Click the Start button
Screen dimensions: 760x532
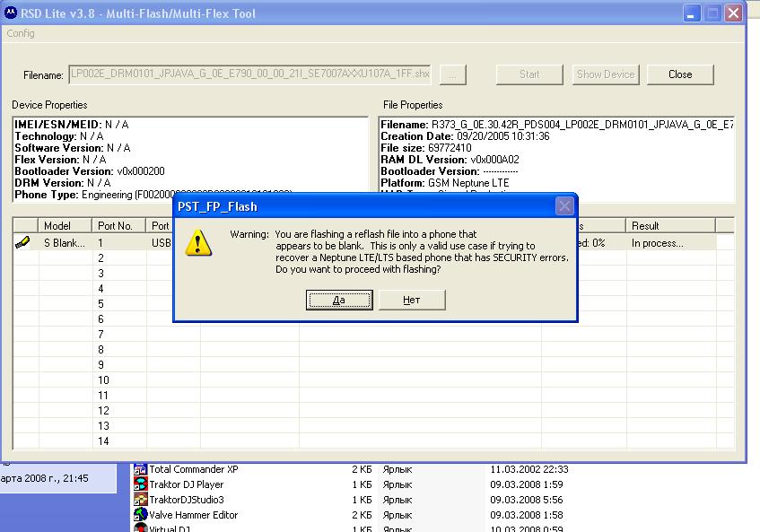(529, 74)
